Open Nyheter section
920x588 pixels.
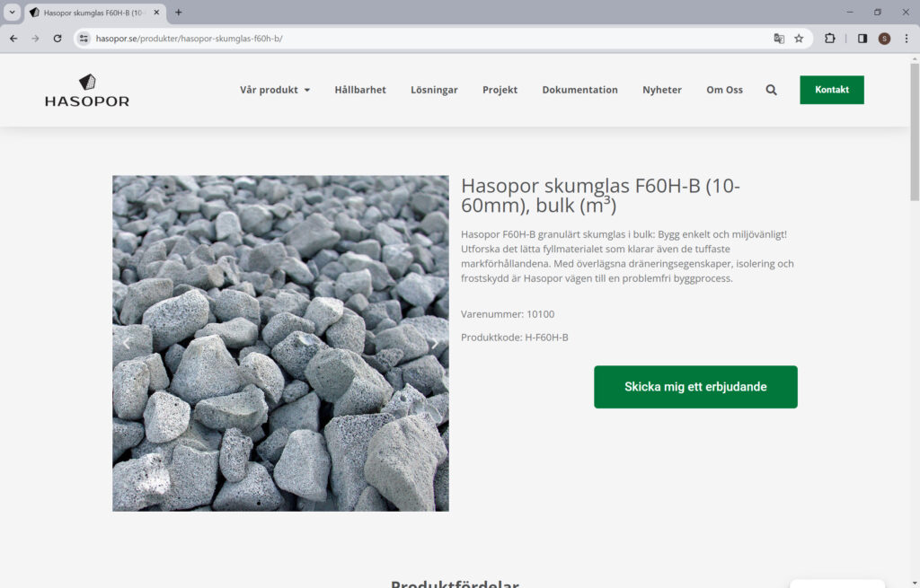[x=662, y=90]
